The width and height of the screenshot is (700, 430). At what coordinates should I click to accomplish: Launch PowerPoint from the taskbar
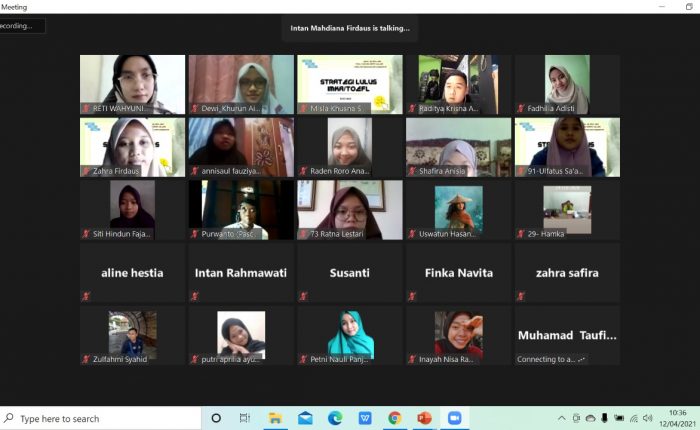tap(424, 418)
